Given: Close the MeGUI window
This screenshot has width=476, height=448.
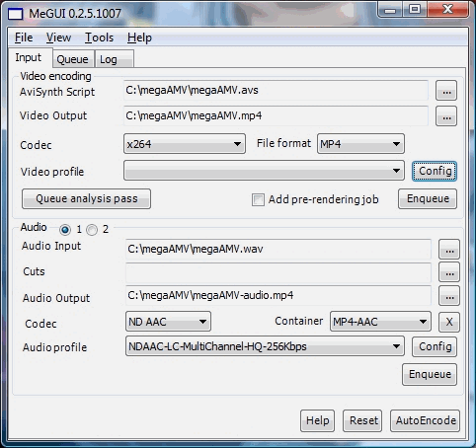Looking at the screenshot, I should pos(447,10).
